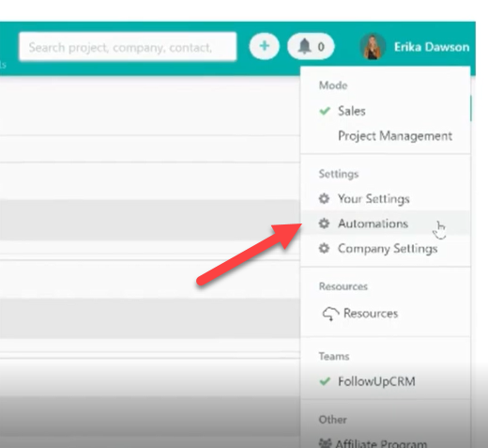Click the gear icon beside Company Settings
This screenshot has width=488, height=448.
[x=324, y=249]
